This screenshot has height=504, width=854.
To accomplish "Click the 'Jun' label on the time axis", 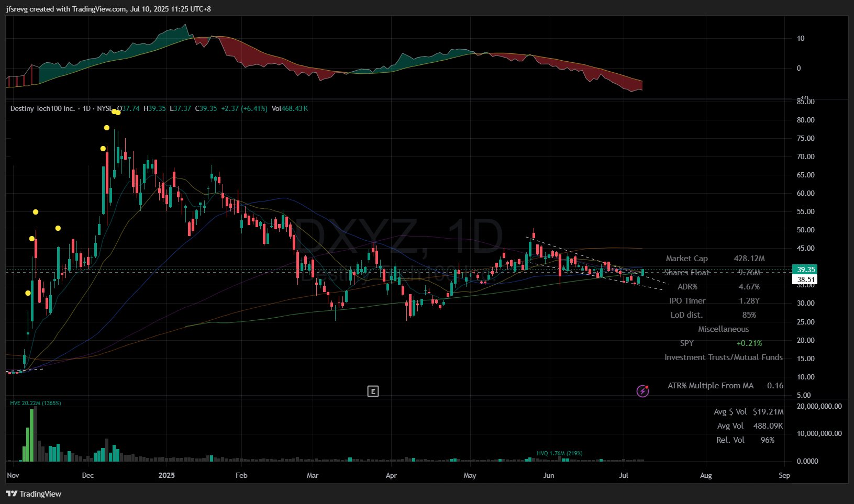I will coord(549,475).
